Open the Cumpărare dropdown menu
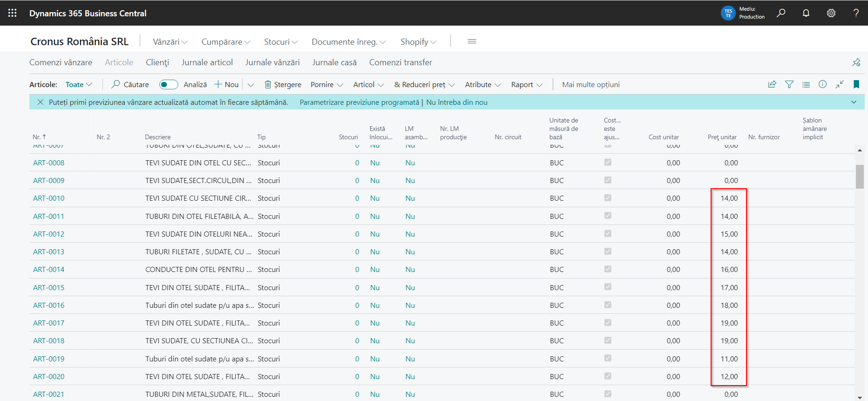 coord(226,41)
